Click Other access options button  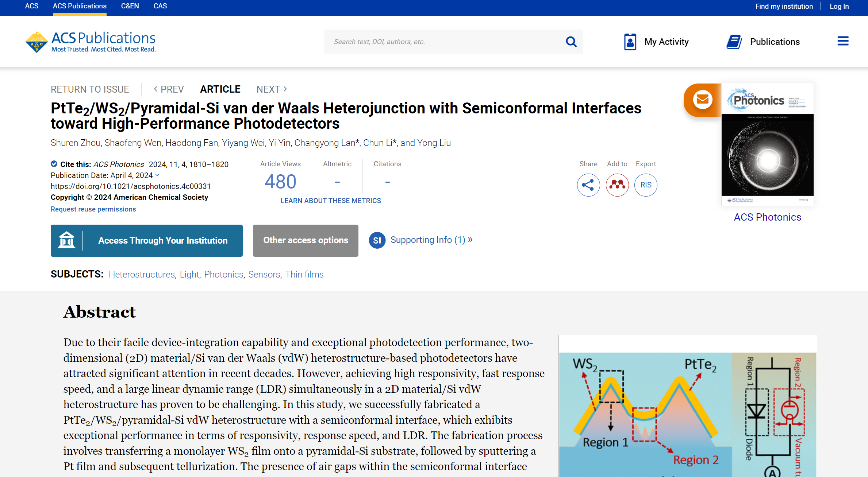(306, 241)
